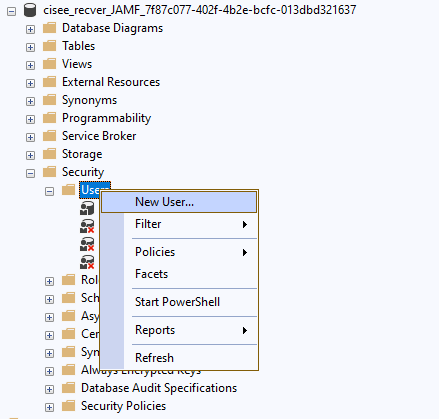Collapse the Users folder

[49, 191]
